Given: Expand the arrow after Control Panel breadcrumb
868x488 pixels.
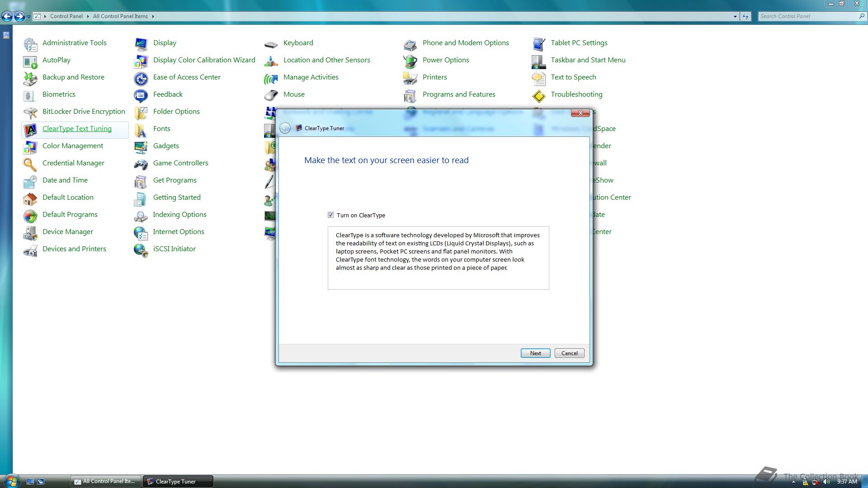Looking at the screenshot, I should point(88,16).
